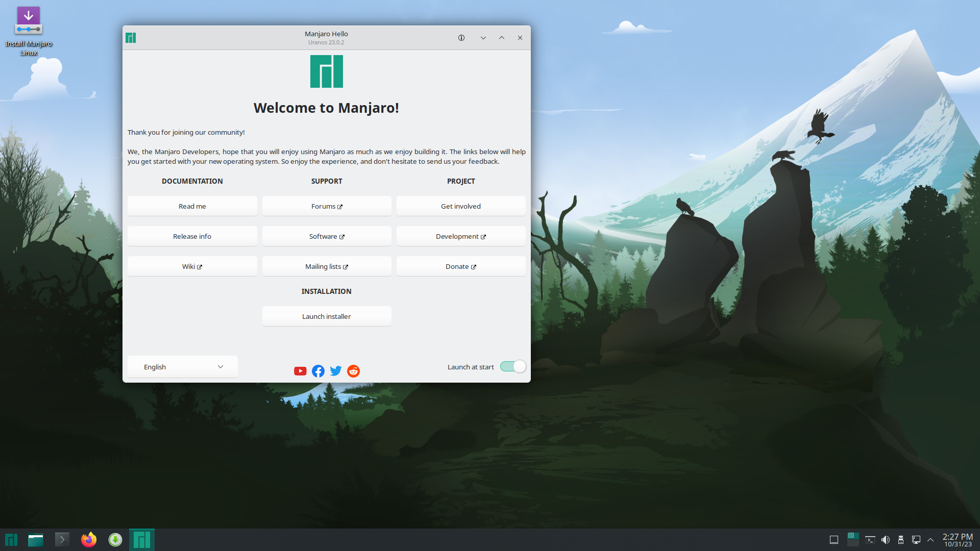Expand hidden system tray icons arrow

(x=930, y=540)
